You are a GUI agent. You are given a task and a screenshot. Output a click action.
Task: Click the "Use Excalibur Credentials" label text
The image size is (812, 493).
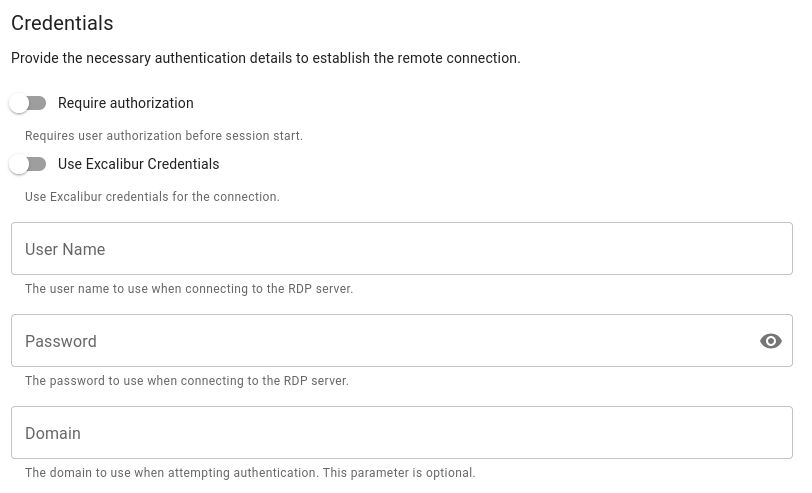pyautogui.click(x=138, y=164)
